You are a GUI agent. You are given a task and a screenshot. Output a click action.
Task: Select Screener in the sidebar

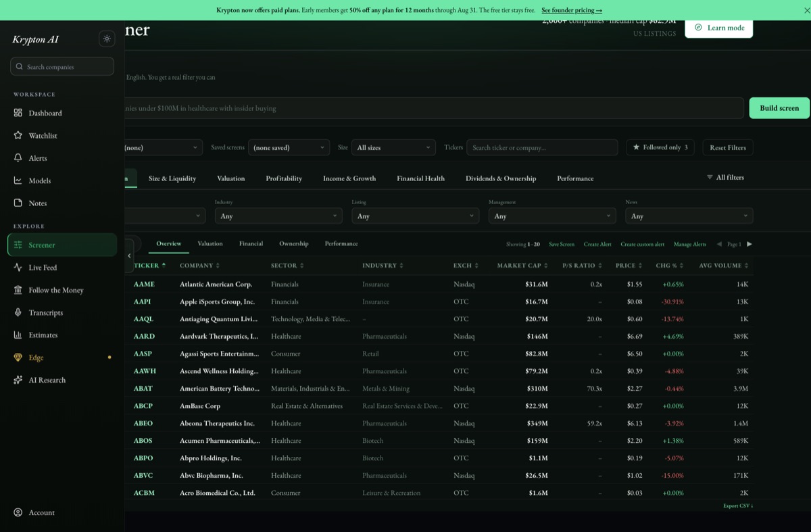pyautogui.click(x=62, y=245)
